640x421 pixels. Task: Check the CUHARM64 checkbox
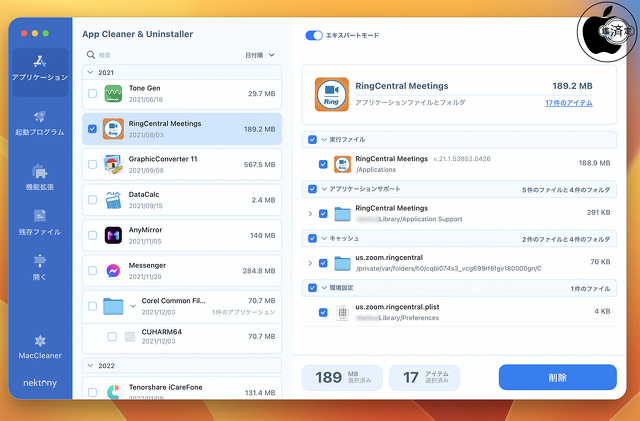[x=112, y=336]
